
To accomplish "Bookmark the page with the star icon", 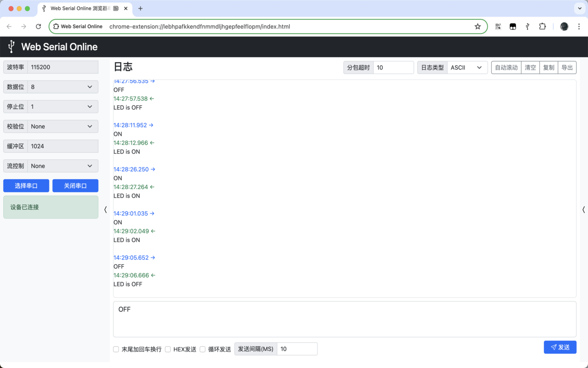I will coord(478,26).
